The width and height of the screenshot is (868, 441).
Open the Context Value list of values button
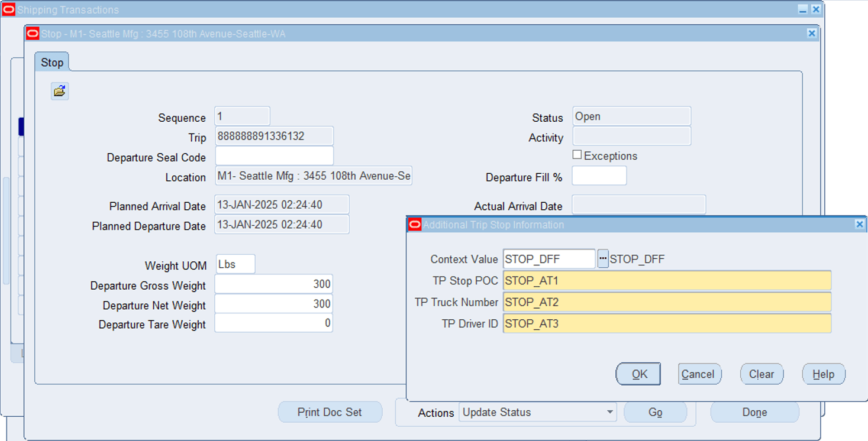[602, 258]
